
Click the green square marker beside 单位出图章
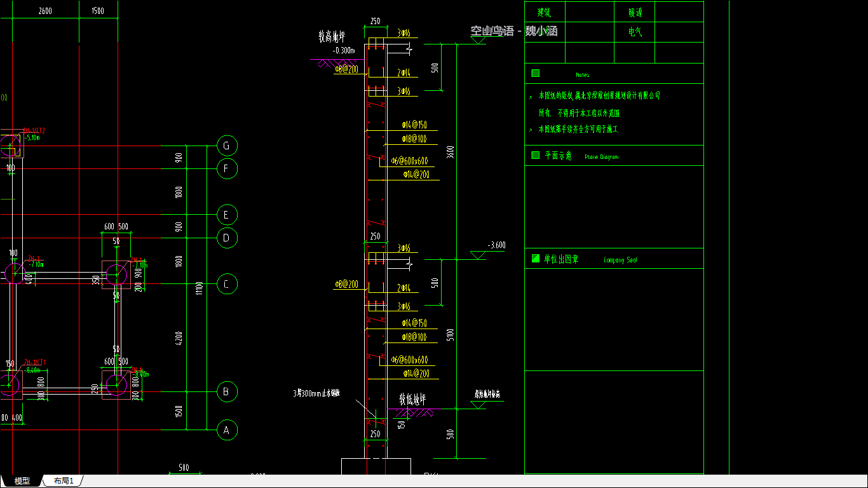click(535, 258)
